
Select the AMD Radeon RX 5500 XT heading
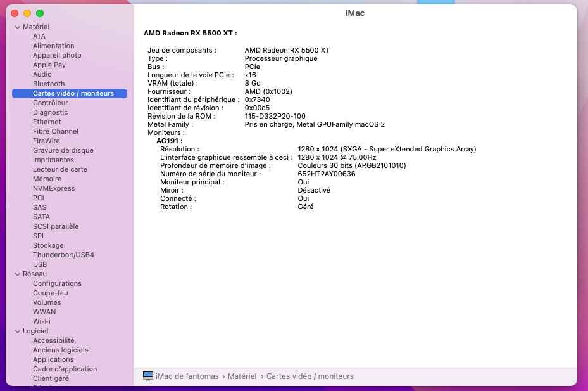(190, 33)
